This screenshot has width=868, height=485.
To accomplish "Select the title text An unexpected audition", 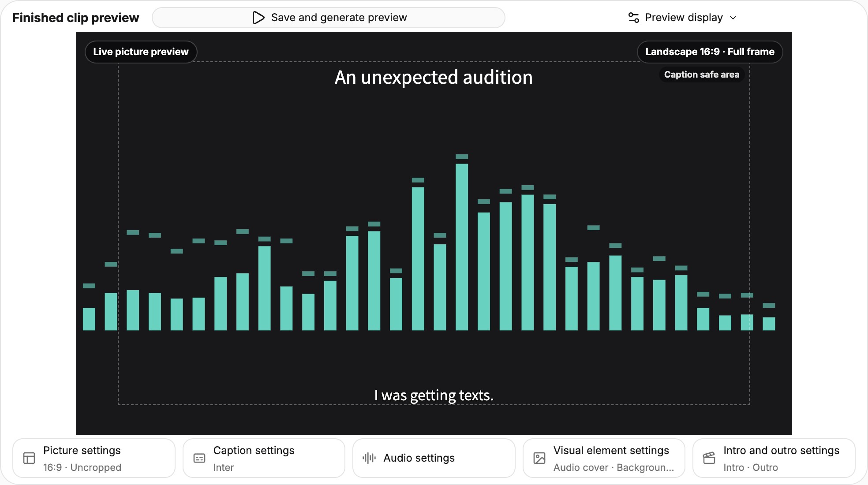I will pyautogui.click(x=434, y=78).
